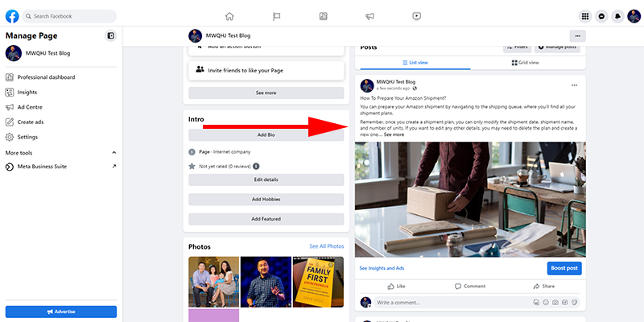Click the See more button
The width and height of the screenshot is (644, 322).
[266, 93]
